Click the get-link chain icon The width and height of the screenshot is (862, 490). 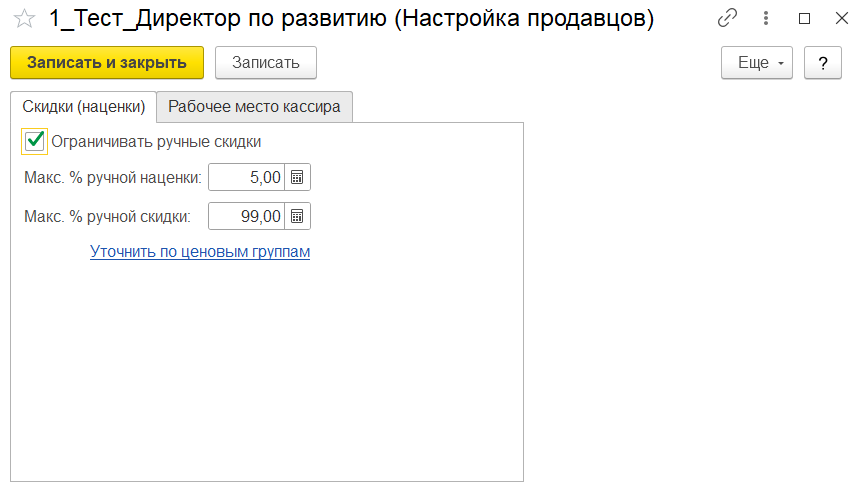(727, 18)
